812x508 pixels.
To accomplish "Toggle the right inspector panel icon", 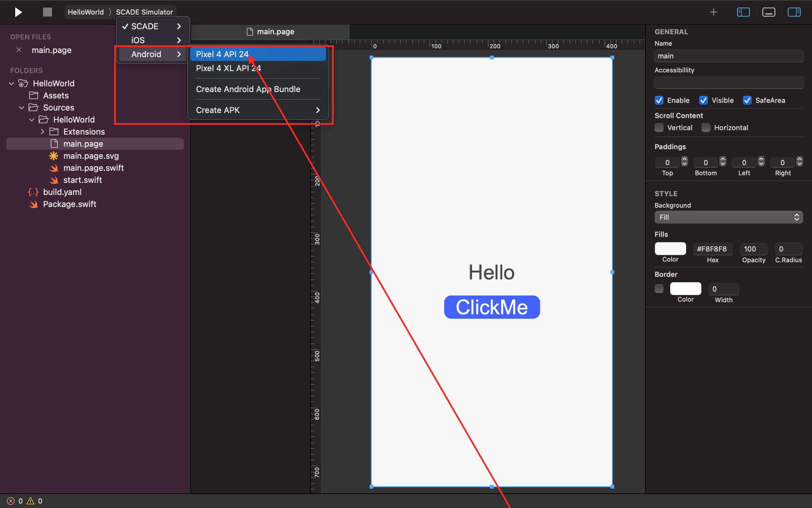I will tap(794, 12).
